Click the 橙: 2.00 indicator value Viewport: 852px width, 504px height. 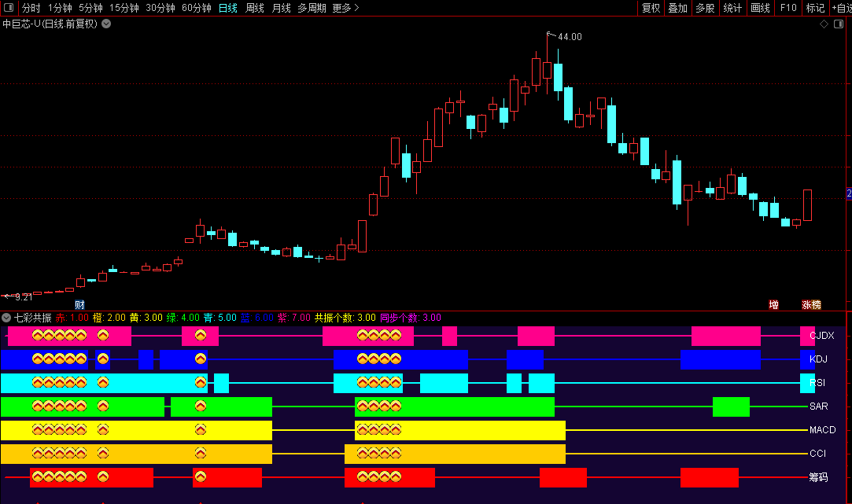tap(109, 318)
